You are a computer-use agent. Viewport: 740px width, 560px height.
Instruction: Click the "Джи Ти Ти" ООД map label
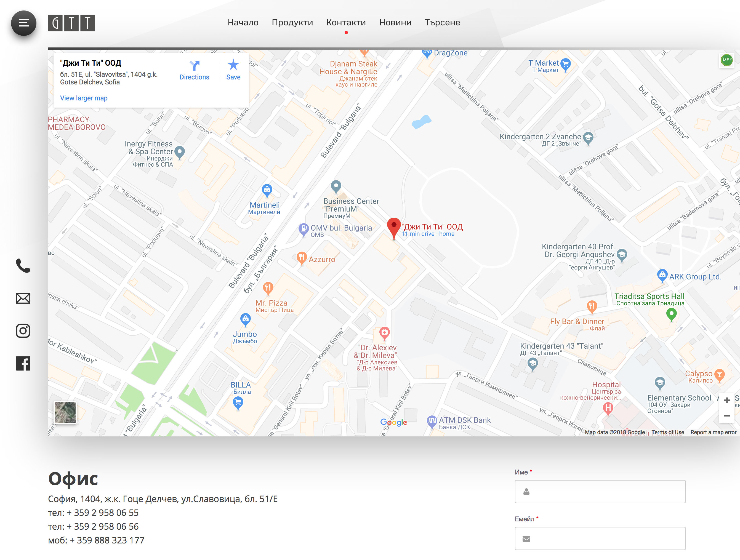pyautogui.click(x=432, y=226)
